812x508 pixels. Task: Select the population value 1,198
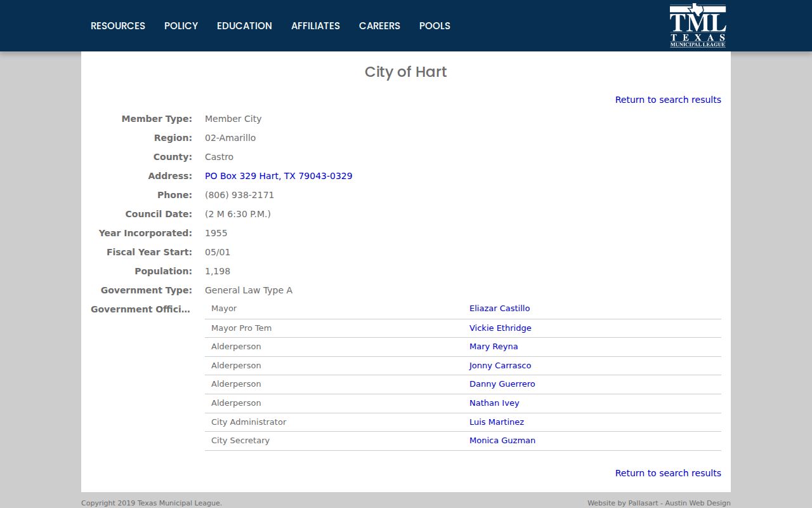point(218,271)
